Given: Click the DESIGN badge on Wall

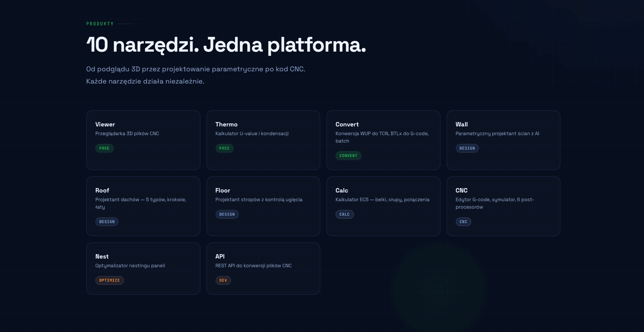Looking at the screenshot, I should coord(467,148).
